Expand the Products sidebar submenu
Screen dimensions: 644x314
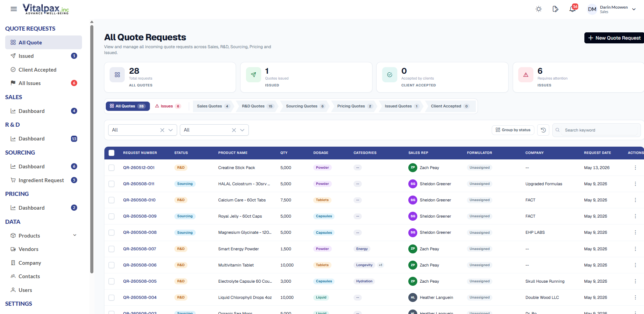[75, 235]
